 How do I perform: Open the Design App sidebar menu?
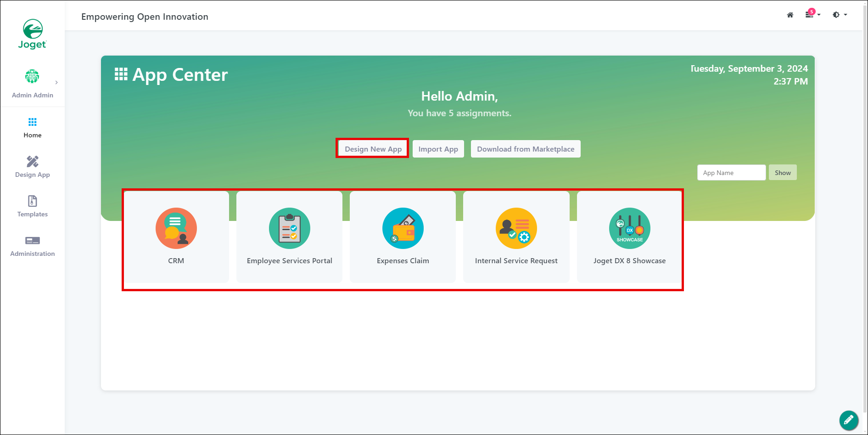tap(33, 167)
